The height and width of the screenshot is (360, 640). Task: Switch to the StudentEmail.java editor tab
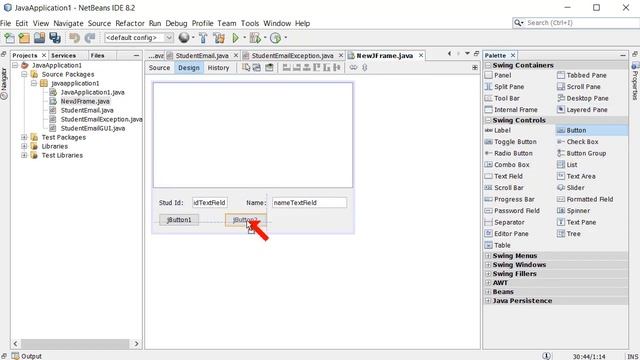click(202, 56)
